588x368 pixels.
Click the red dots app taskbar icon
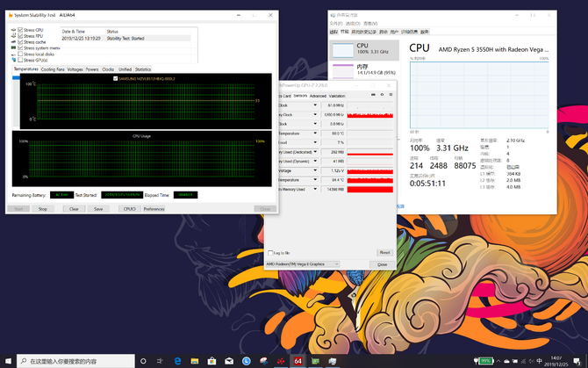(281, 361)
